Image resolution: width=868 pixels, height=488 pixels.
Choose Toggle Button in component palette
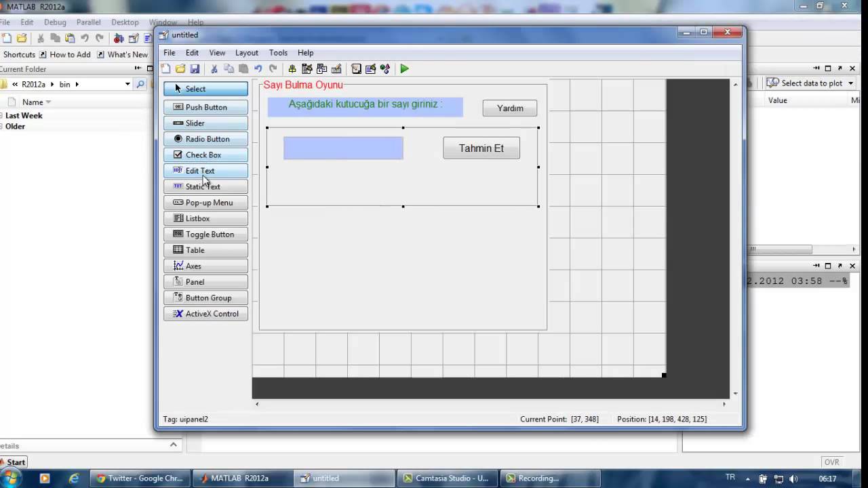tap(205, 235)
